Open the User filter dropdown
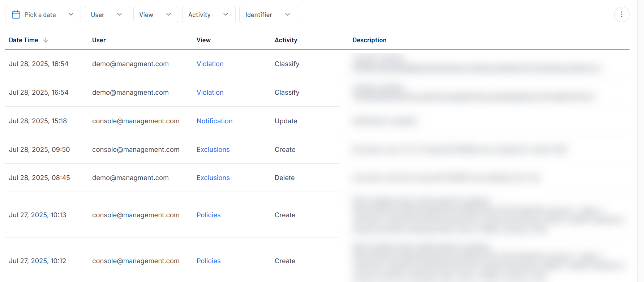The width and height of the screenshot is (644, 282). click(x=107, y=14)
